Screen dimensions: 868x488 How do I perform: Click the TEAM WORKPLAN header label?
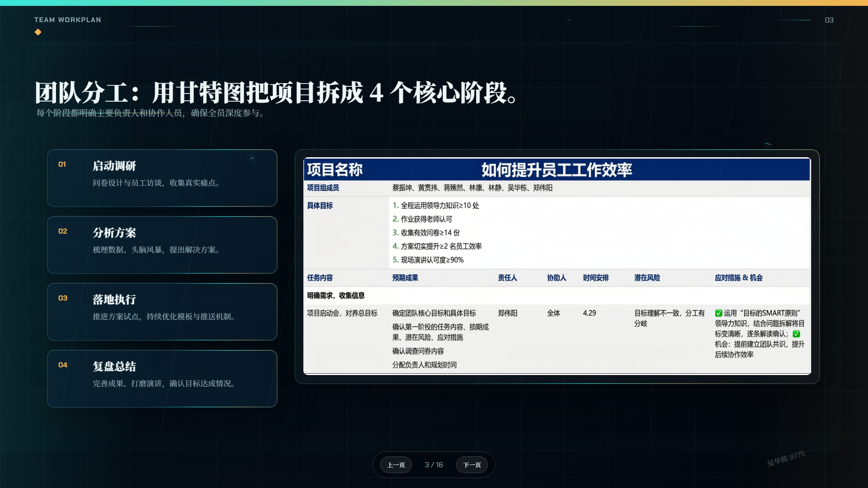point(68,20)
